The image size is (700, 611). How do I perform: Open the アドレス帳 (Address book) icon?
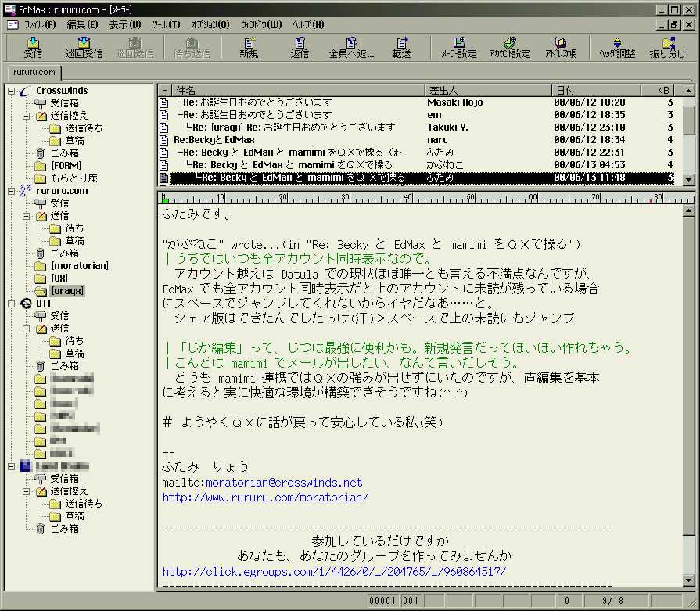coord(560,48)
